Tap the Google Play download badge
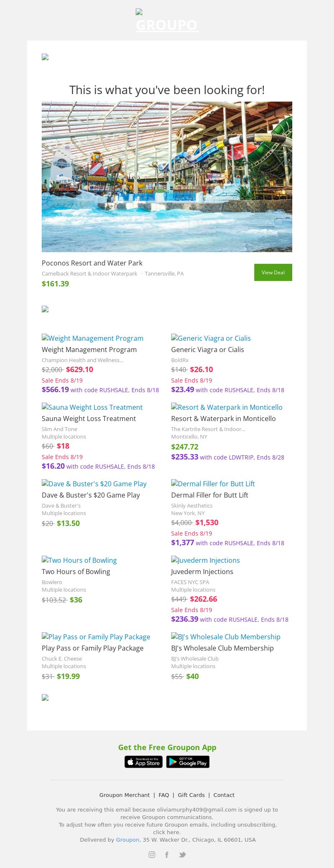Viewport: 334px width, 868px height. [188, 762]
